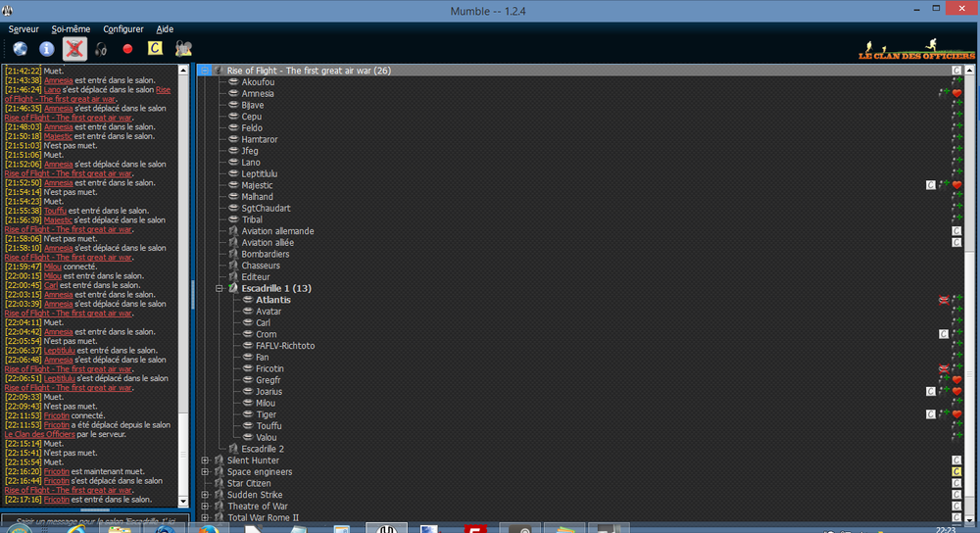Viewport: 980px width, 533px height.
Task: Expand the Space engineers channel
Action: click(205, 472)
